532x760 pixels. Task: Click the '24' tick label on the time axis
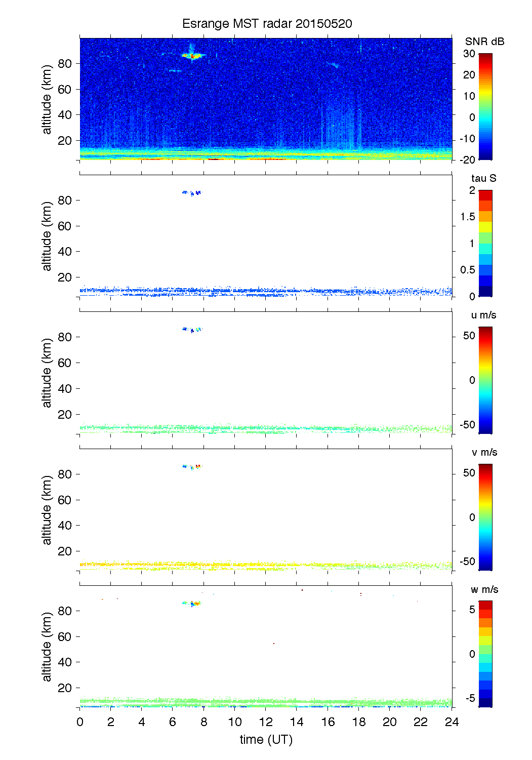tap(452, 722)
